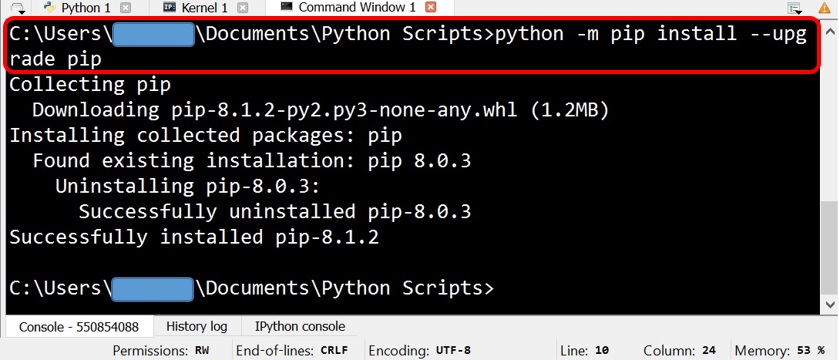Click the scroll down arrow of console
839x360 pixels.
tap(829, 304)
